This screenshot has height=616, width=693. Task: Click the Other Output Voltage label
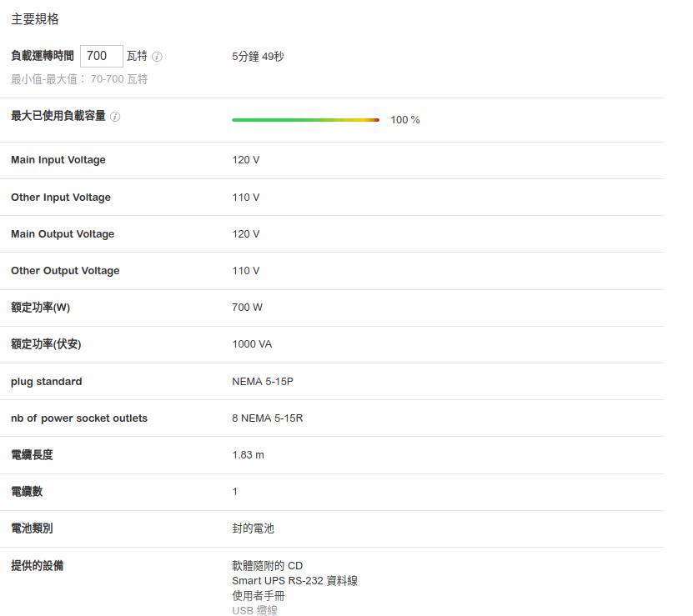tap(65, 271)
